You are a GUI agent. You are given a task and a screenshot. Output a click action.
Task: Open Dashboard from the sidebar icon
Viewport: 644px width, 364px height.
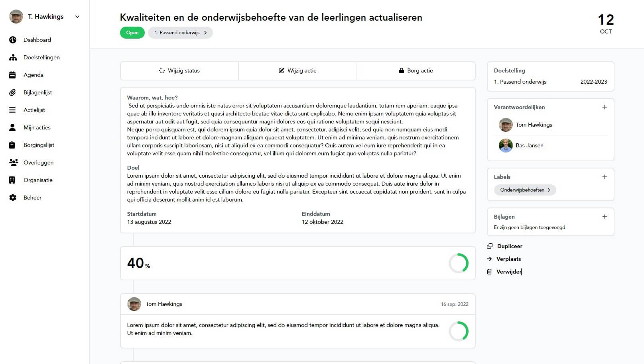pyautogui.click(x=13, y=40)
